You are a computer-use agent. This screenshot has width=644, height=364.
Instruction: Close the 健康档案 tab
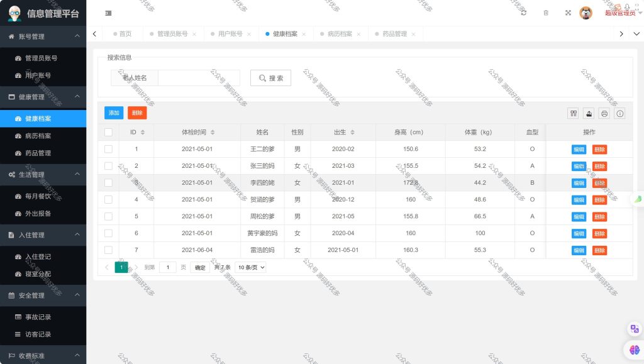304,34
